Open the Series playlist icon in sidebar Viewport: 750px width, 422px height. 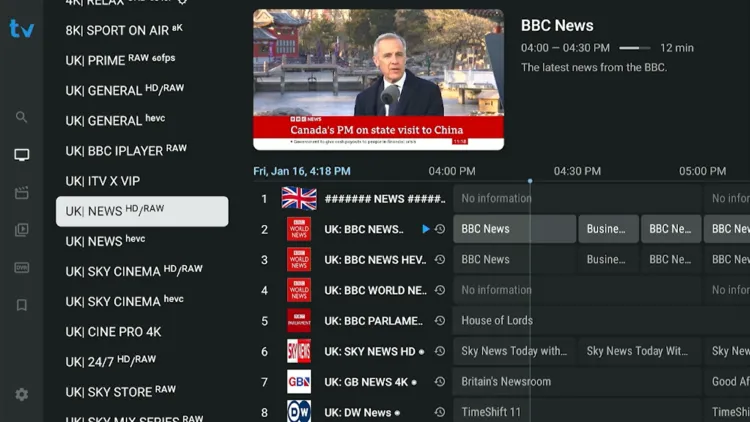pos(22,230)
